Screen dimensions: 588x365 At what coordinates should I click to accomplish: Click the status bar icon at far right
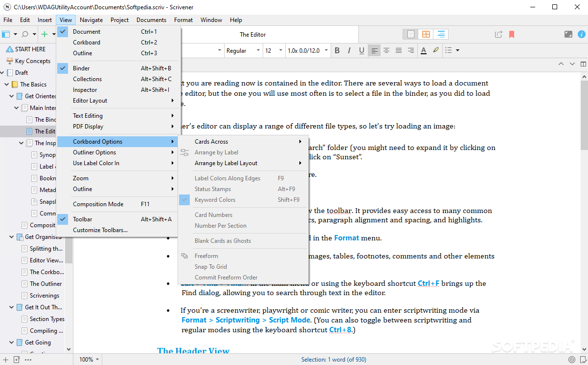tap(582, 360)
